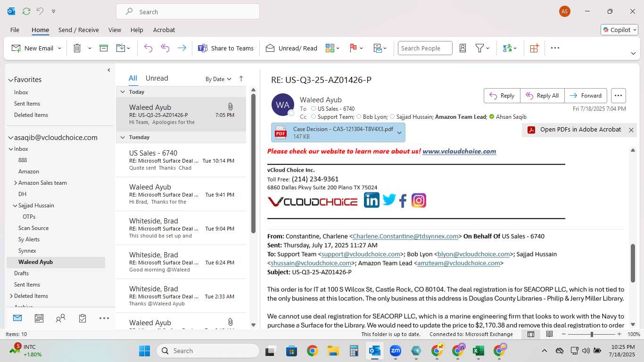Toggle Unread/Read status of message
The width and height of the screenshot is (644, 362).
[291, 48]
